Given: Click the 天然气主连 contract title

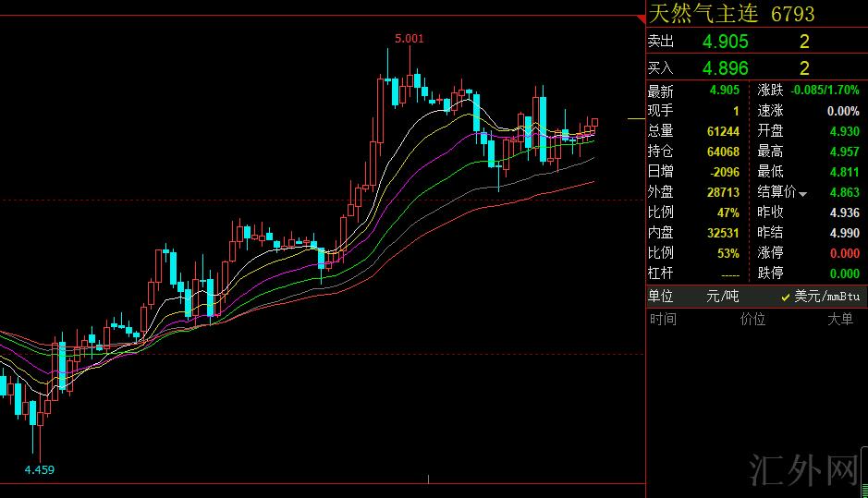Looking at the screenshot, I should click(703, 14).
